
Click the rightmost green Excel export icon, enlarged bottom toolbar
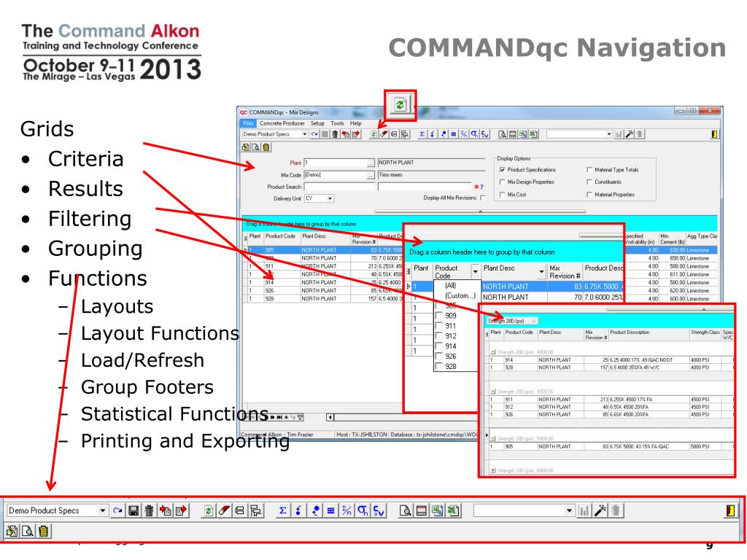[x=453, y=510]
